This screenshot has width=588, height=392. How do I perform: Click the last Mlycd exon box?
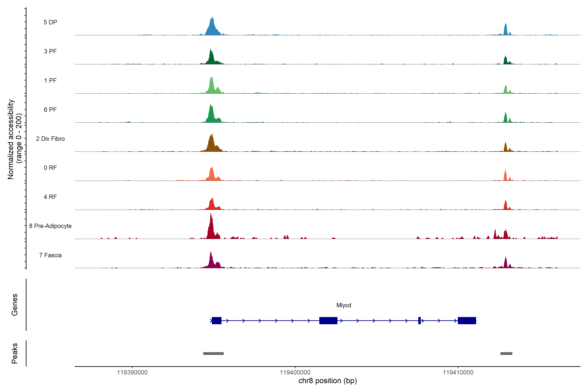tap(467, 320)
